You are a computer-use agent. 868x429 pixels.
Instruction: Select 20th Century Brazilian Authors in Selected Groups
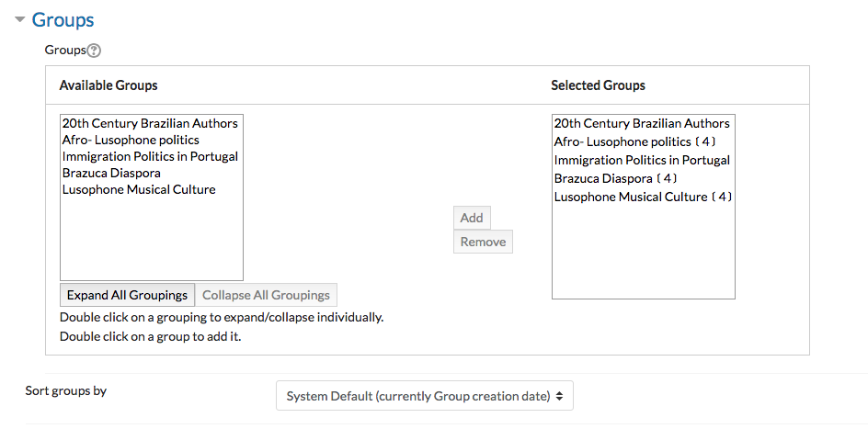tap(642, 123)
